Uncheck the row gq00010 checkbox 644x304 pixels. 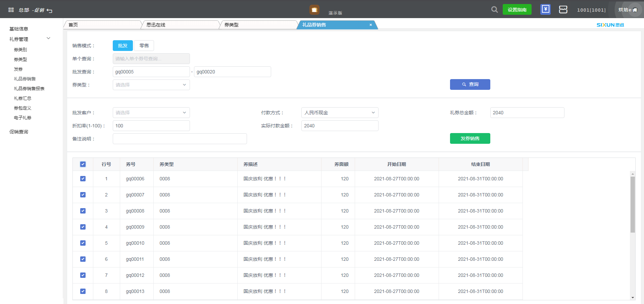point(83,243)
